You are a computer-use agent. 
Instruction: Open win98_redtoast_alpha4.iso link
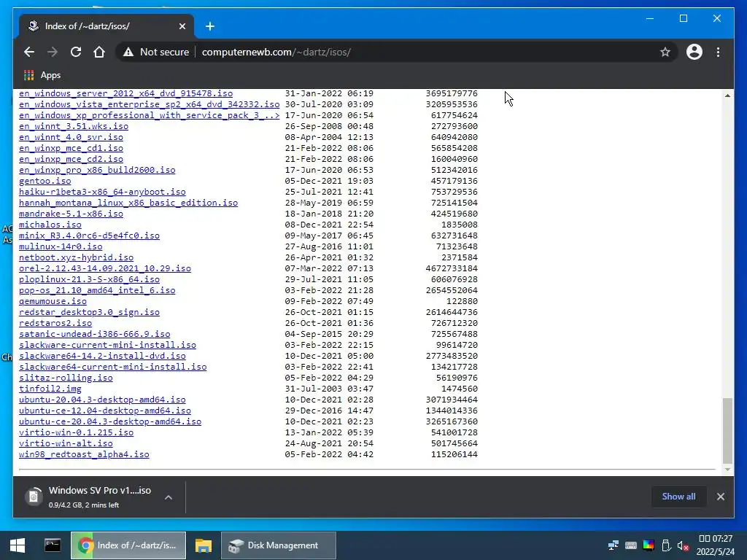pos(84,455)
